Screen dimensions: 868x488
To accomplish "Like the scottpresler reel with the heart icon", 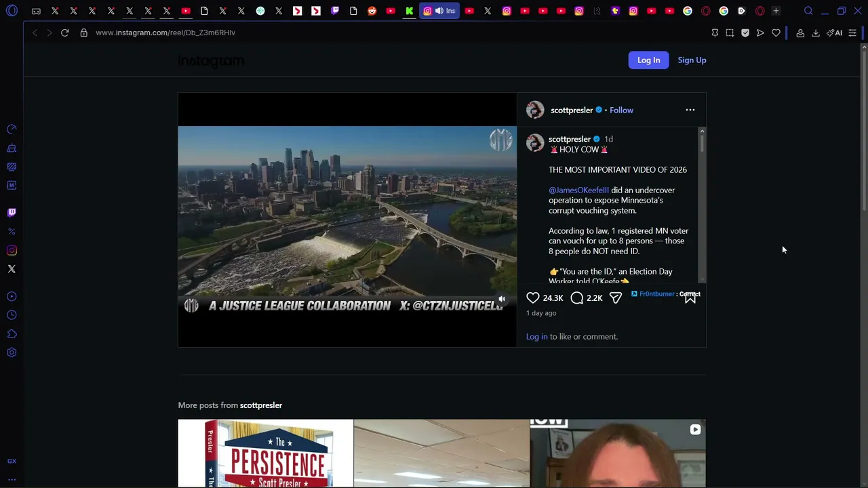I will click(x=533, y=298).
